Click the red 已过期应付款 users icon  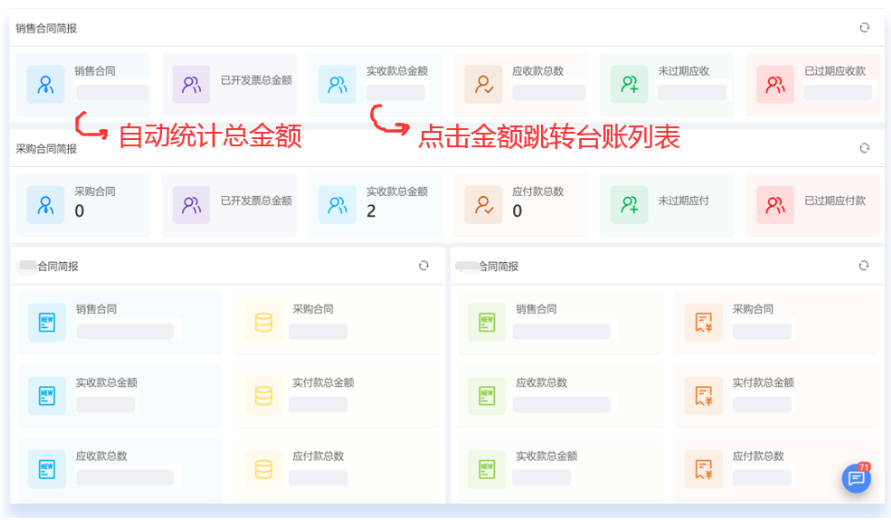[x=775, y=205]
